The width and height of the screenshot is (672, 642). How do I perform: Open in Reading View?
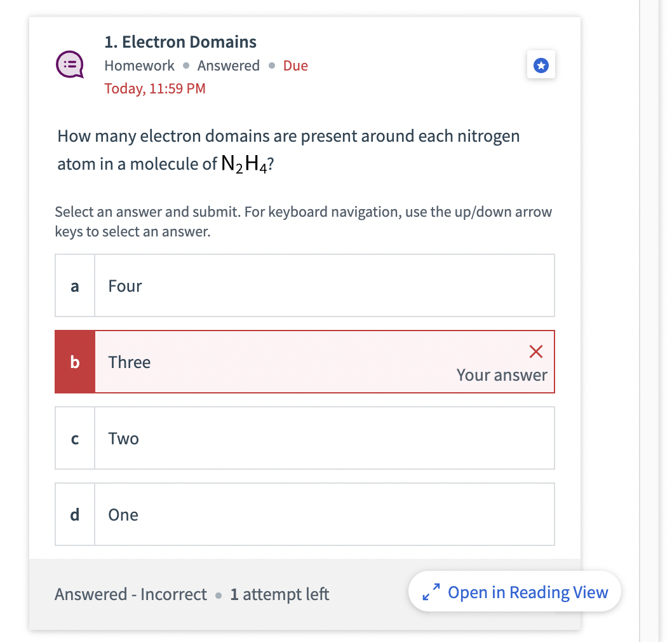click(514, 592)
